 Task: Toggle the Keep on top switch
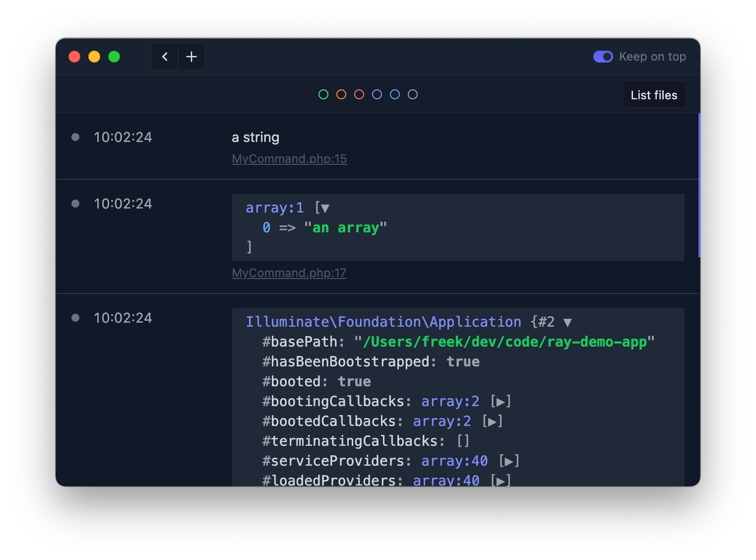603,57
